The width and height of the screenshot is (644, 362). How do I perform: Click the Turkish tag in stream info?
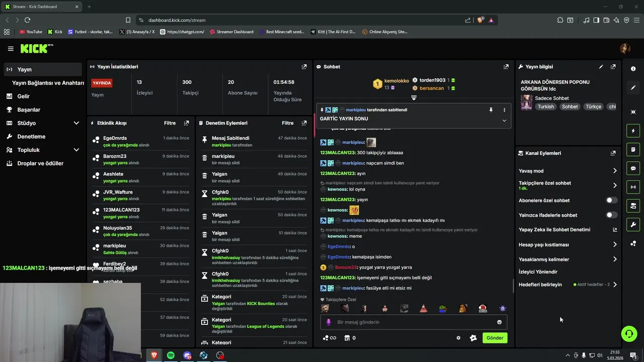[x=545, y=107]
